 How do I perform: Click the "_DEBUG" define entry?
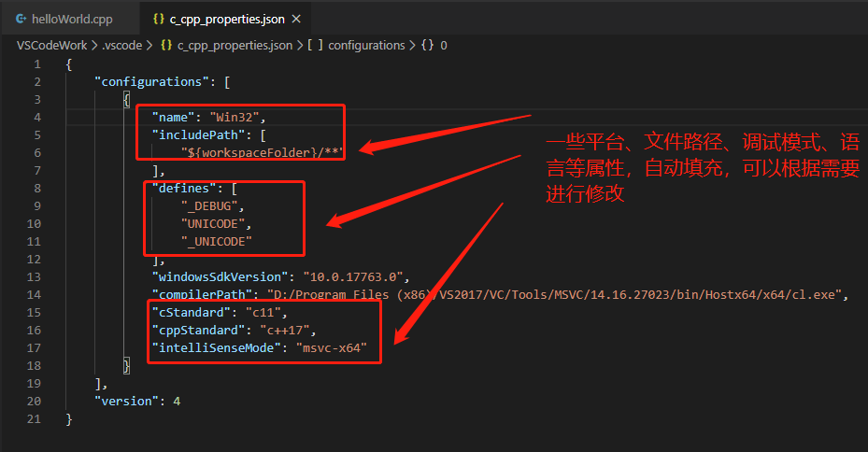(209, 205)
